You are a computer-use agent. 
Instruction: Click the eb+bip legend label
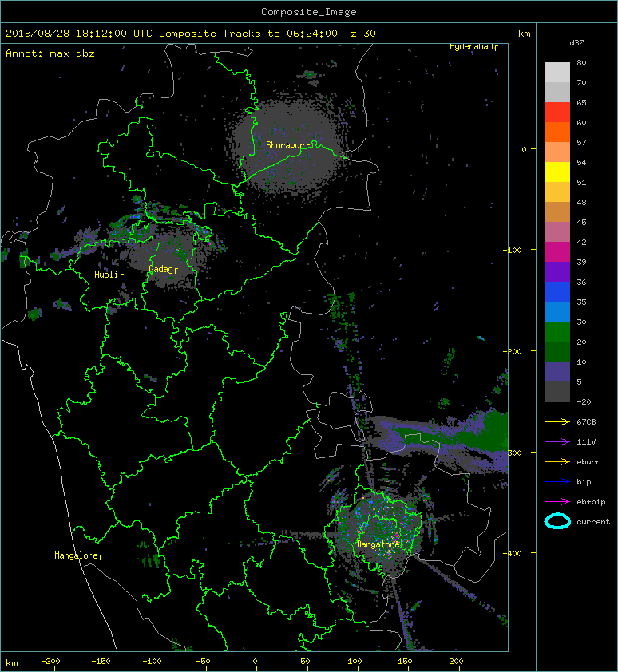click(591, 502)
